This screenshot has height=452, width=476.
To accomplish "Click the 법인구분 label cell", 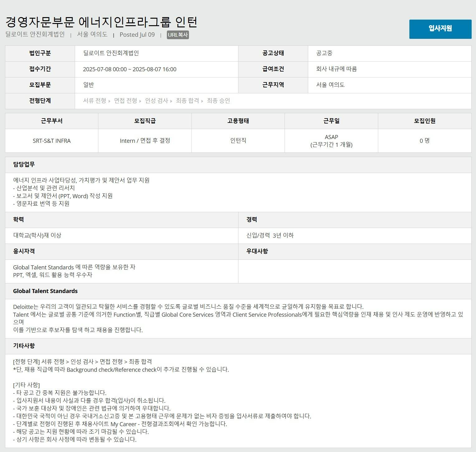I will point(40,53).
